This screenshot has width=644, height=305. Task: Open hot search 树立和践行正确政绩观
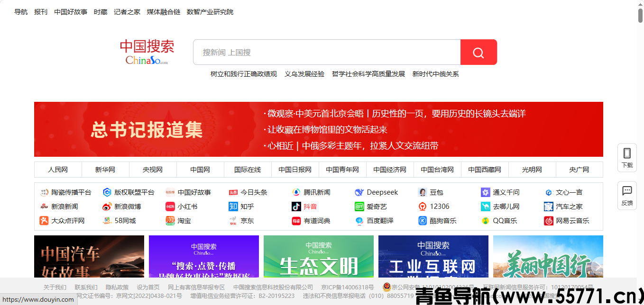click(x=244, y=74)
